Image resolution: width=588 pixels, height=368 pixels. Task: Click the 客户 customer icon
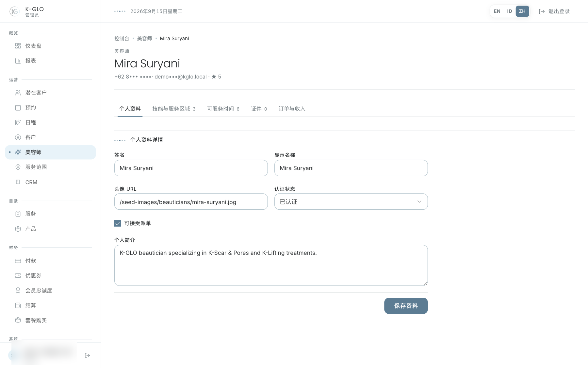click(18, 137)
